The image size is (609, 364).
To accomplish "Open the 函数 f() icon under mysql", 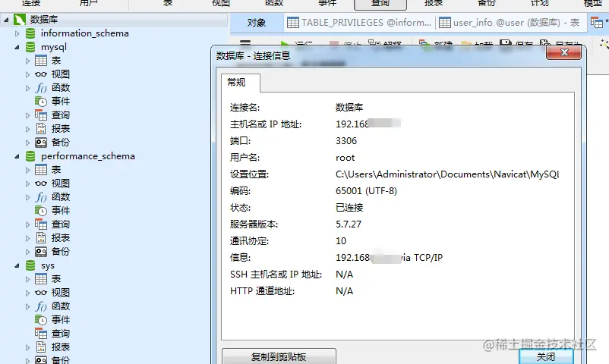I will [x=41, y=88].
